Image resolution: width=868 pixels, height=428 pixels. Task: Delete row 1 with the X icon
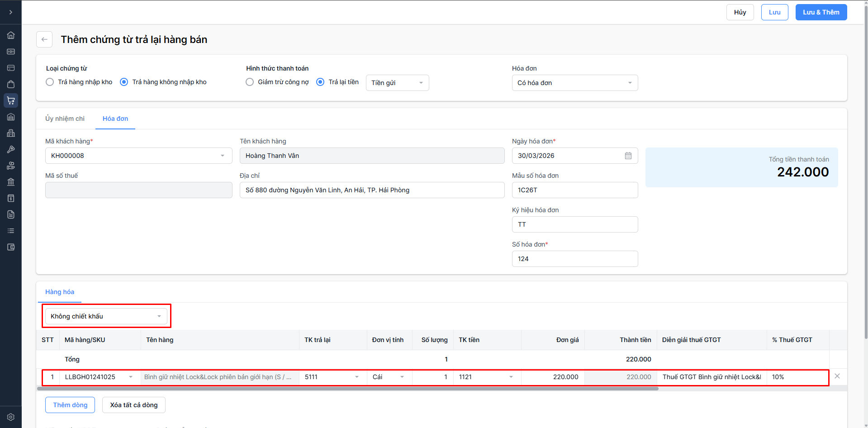(x=837, y=376)
